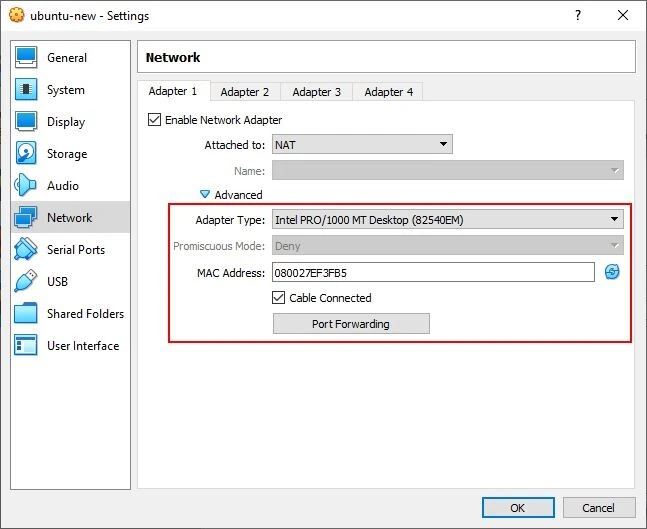Viewport: 647px width, 529px height.
Task: Select the System chip icon
Action: (27, 90)
